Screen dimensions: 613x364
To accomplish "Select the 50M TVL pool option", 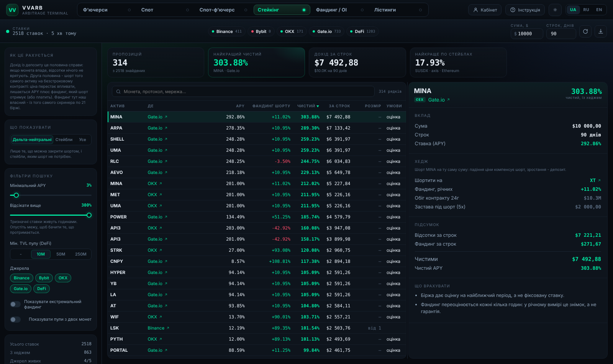I will 61,254.
